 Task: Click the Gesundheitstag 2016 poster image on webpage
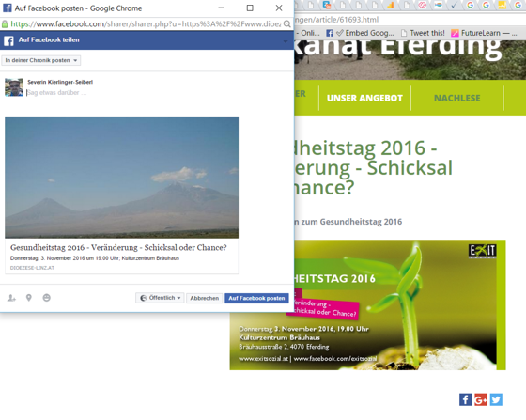point(367,305)
